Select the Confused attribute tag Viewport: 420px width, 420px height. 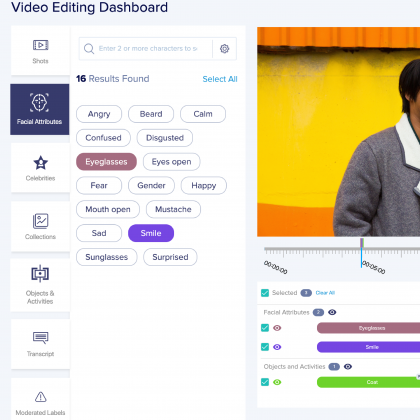pos(103,138)
